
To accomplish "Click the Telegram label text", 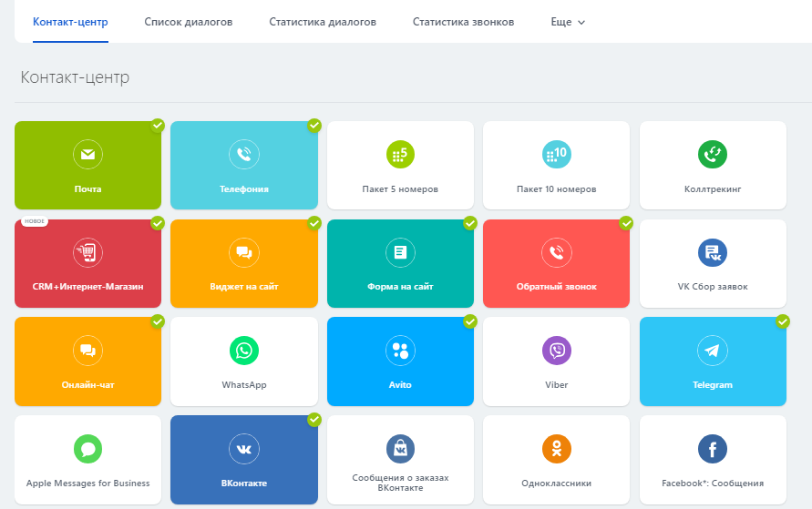I will (x=713, y=385).
